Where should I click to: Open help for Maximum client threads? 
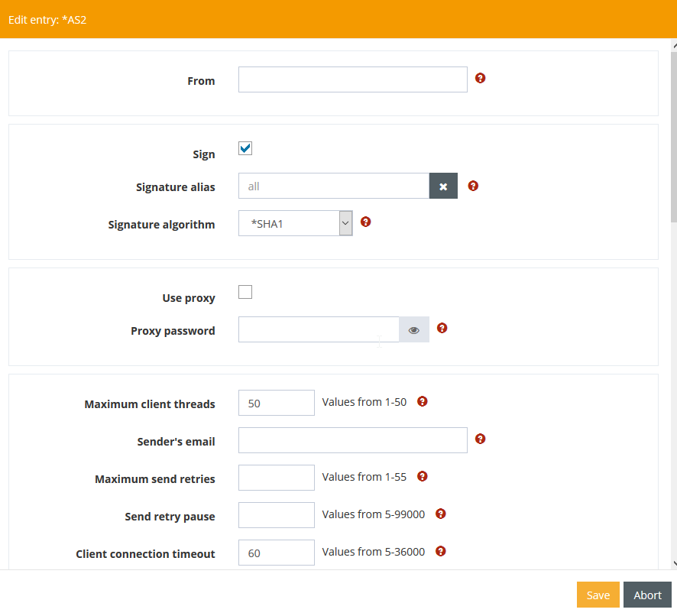coord(422,401)
